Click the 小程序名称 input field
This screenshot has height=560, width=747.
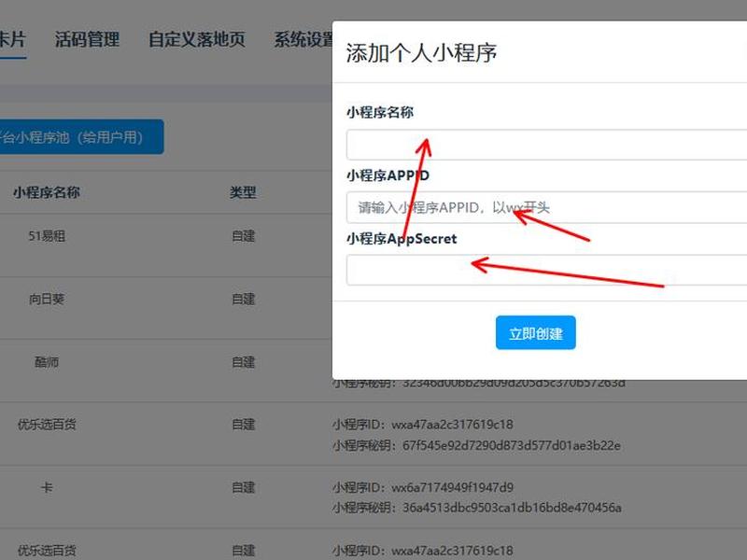(547, 145)
